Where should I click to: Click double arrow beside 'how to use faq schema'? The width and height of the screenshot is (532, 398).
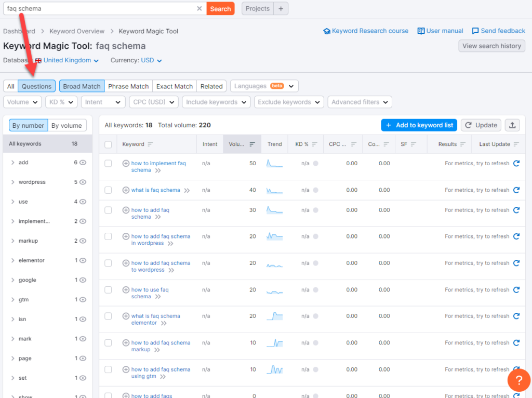pyautogui.click(x=158, y=297)
